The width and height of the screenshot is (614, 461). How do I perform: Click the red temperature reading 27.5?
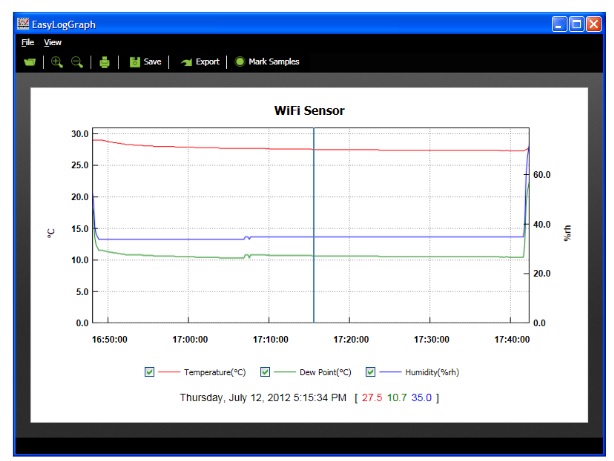[372, 398]
